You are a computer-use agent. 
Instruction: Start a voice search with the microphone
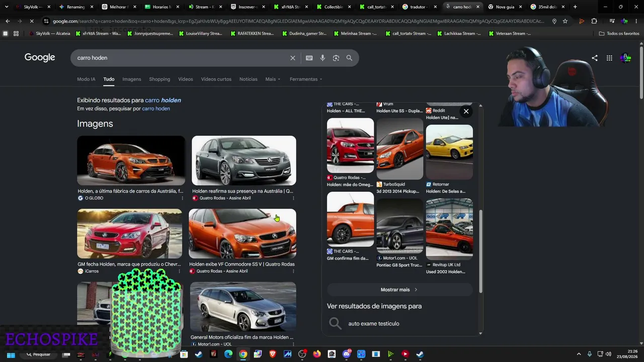pos(323,58)
